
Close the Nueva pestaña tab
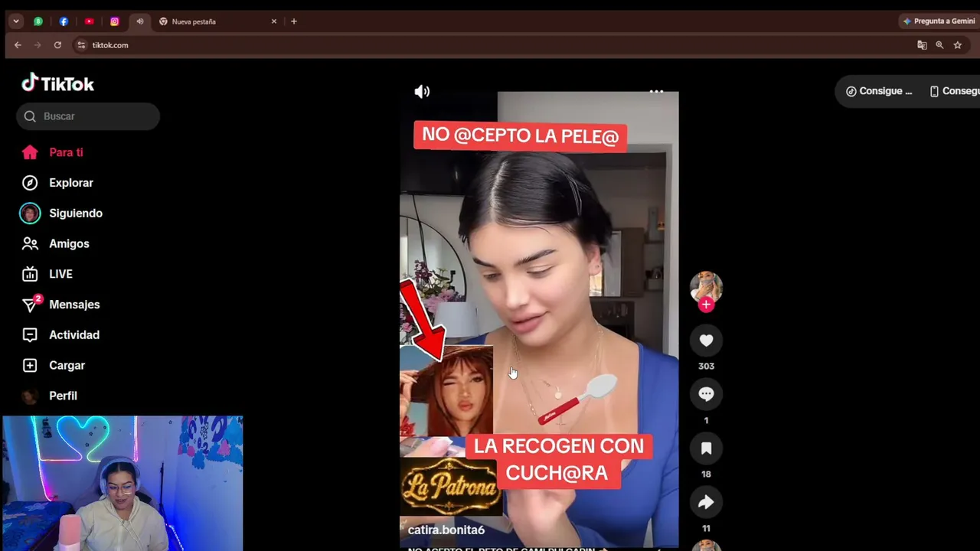[274, 21]
